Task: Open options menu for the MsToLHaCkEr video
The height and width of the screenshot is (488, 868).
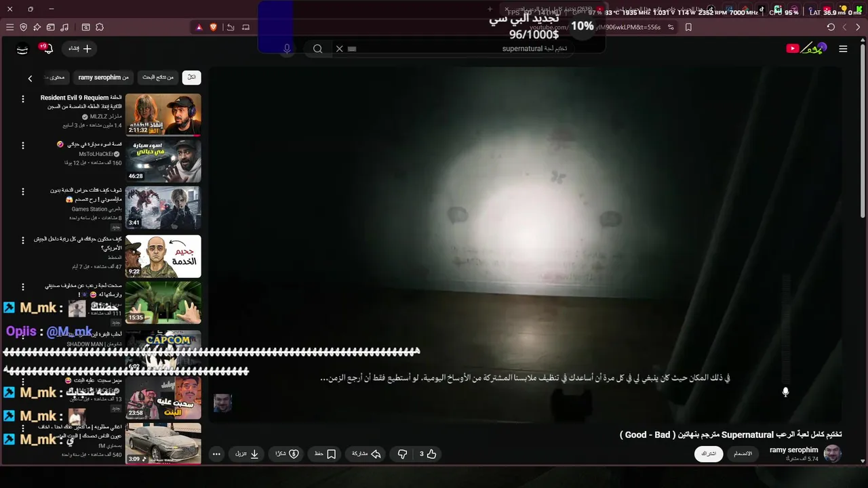Action: (x=22, y=145)
